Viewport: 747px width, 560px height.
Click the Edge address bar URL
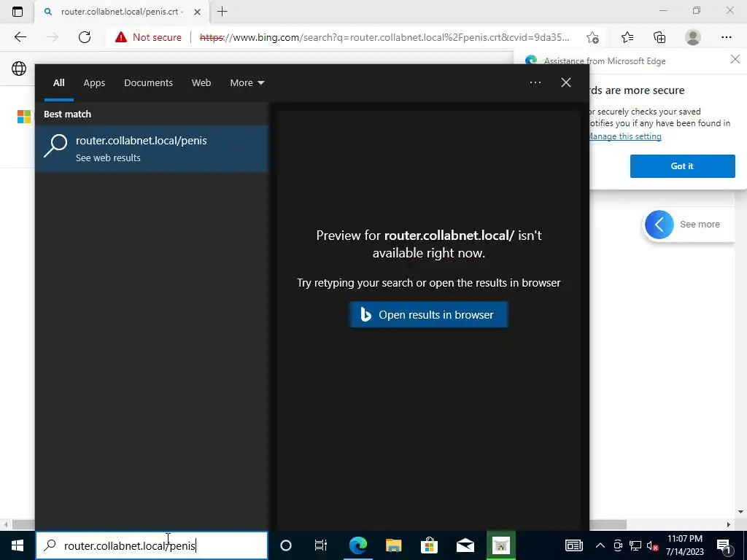pos(384,37)
